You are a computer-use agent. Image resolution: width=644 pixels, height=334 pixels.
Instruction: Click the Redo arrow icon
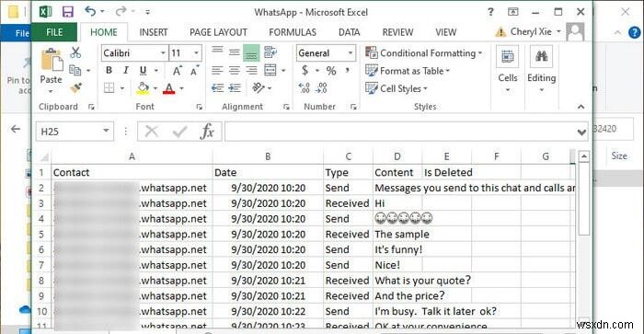coord(121,12)
